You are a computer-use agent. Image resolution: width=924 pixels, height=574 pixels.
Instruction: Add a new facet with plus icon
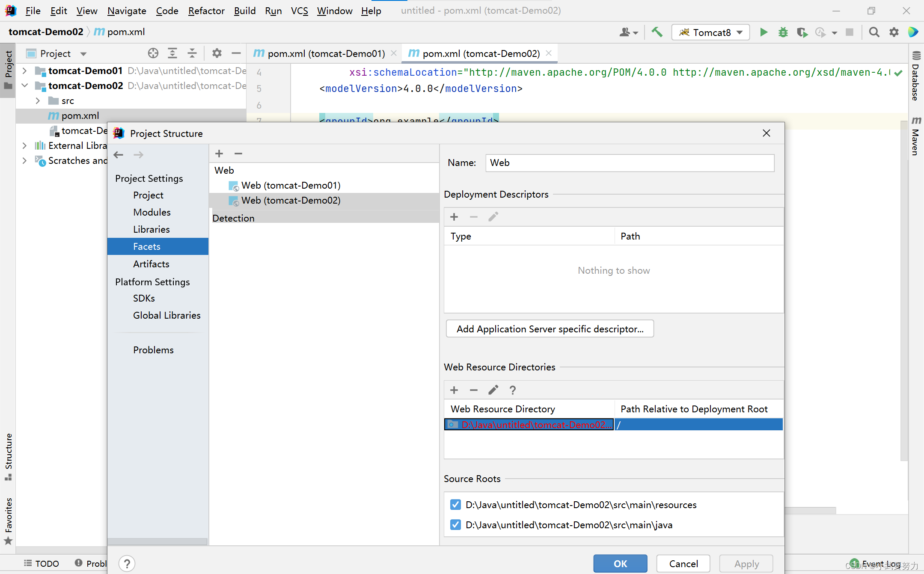pyautogui.click(x=219, y=154)
